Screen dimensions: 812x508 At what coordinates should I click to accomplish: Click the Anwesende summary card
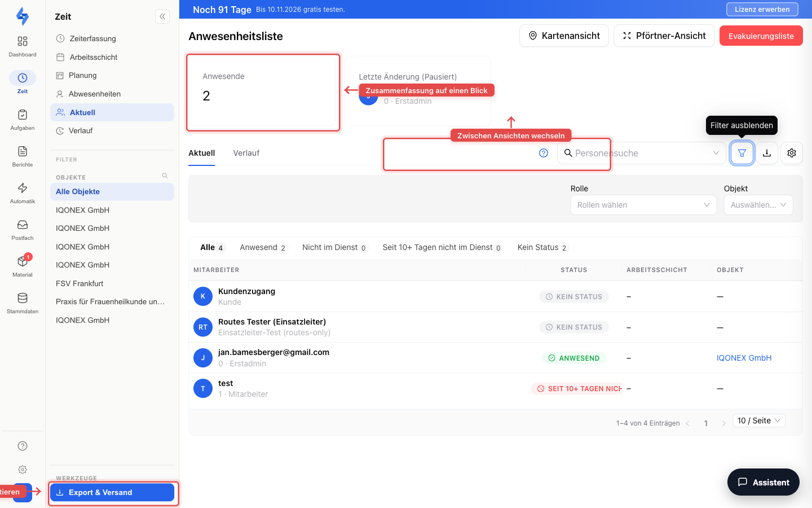coord(263,93)
